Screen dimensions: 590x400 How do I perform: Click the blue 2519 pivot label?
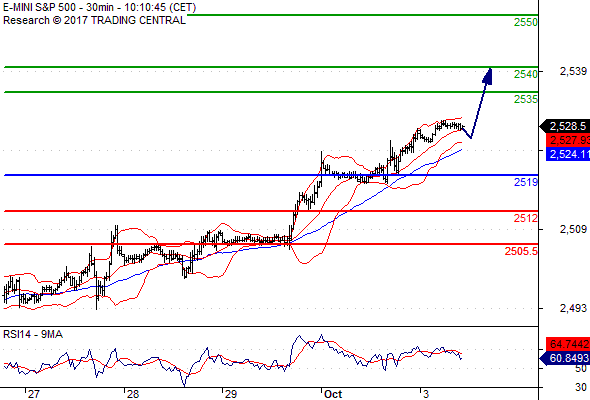pyautogui.click(x=526, y=182)
